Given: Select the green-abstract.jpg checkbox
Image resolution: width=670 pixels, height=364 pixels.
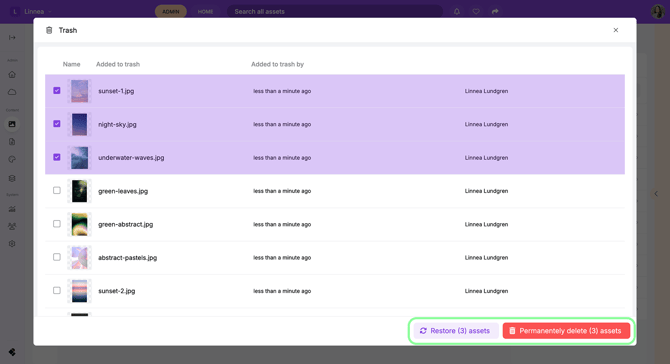Looking at the screenshot, I should pyautogui.click(x=57, y=224).
